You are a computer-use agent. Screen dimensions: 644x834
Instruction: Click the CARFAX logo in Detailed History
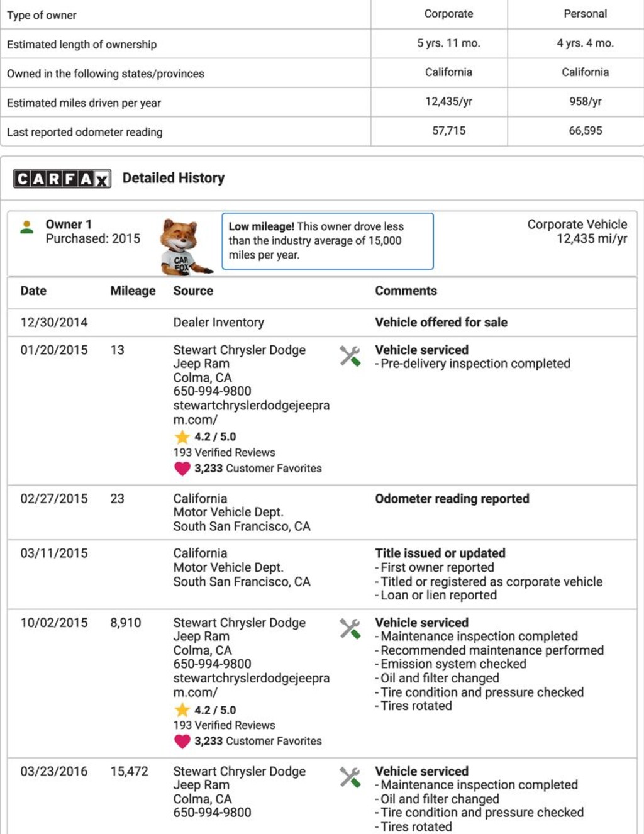(x=62, y=179)
